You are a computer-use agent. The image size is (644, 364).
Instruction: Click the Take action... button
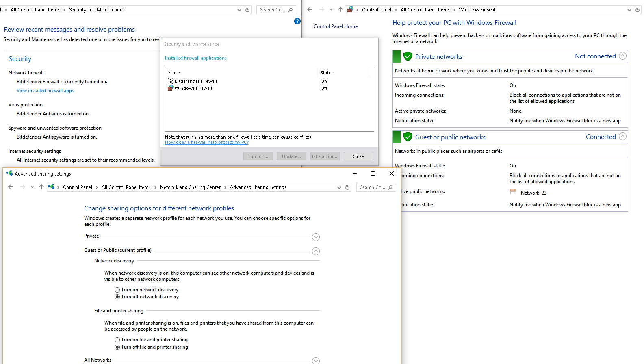click(x=325, y=156)
